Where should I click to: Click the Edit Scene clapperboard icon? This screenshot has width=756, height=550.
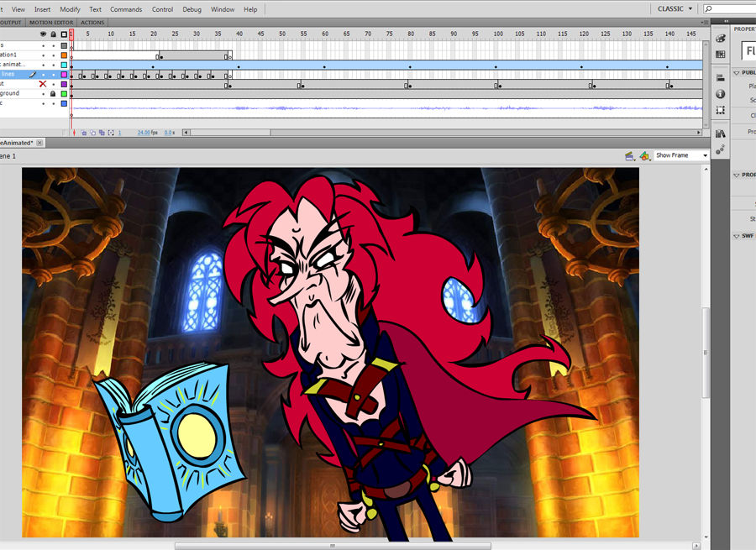tap(629, 155)
